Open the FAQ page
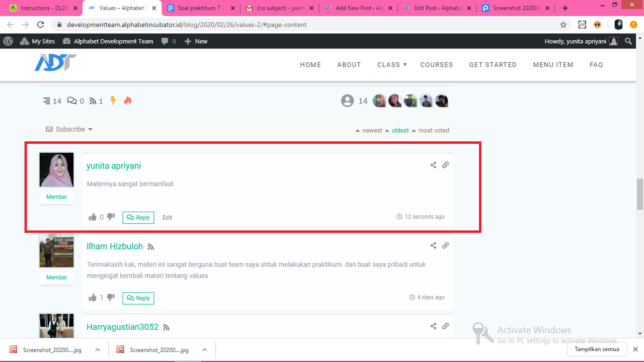 pos(596,65)
